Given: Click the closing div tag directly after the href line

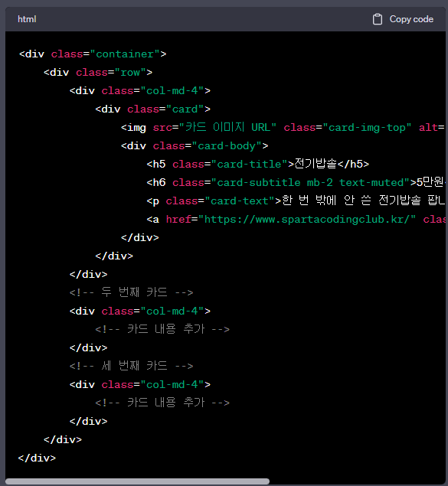Looking at the screenshot, I should pyautogui.click(x=140, y=237).
